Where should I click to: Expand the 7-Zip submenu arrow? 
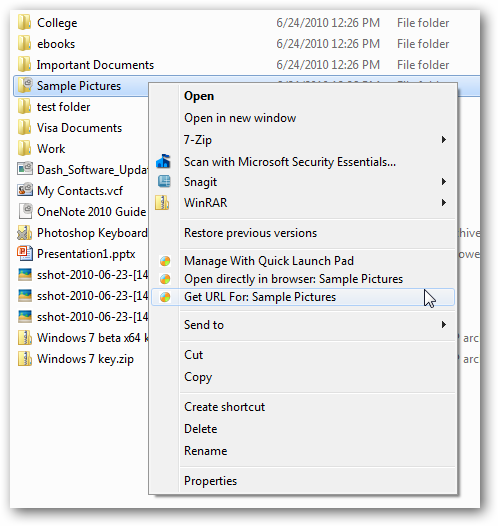[444, 140]
